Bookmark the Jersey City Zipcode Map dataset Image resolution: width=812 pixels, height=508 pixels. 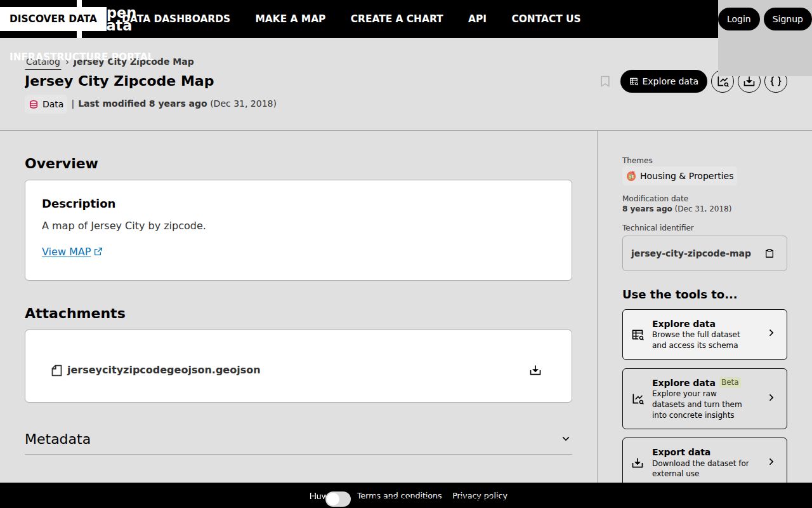click(605, 81)
